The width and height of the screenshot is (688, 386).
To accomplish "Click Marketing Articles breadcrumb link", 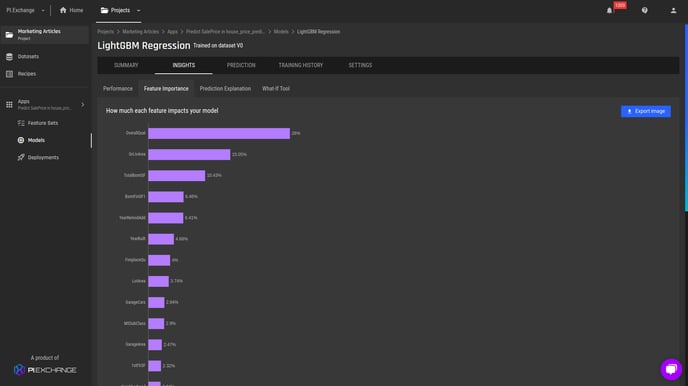I will point(140,32).
